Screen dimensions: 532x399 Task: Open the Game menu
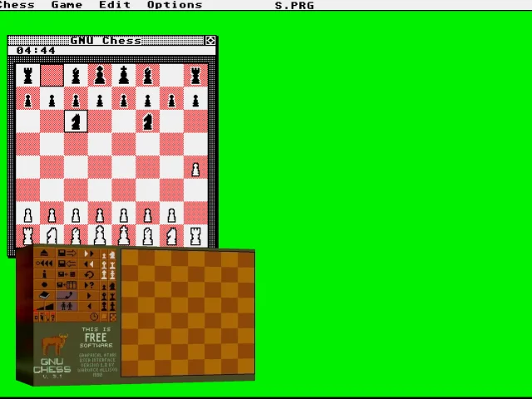point(66,5)
